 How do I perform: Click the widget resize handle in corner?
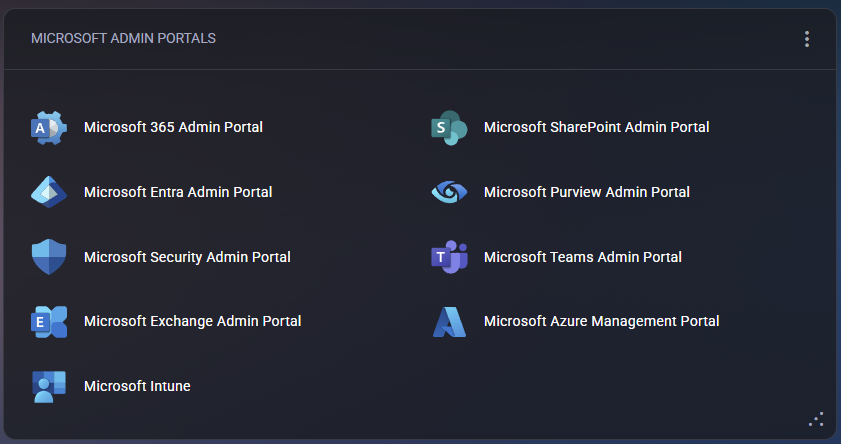[816, 420]
